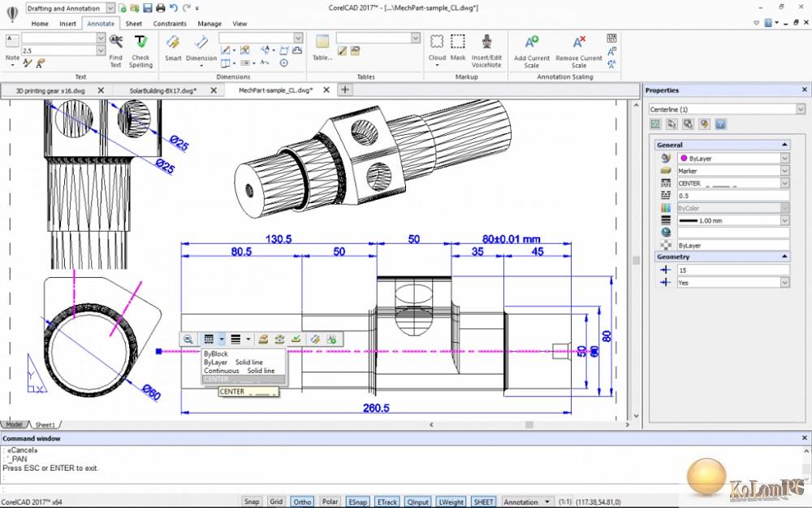Expand the dimension style dropdown in Dimensions group

click(x=298, y=38)
